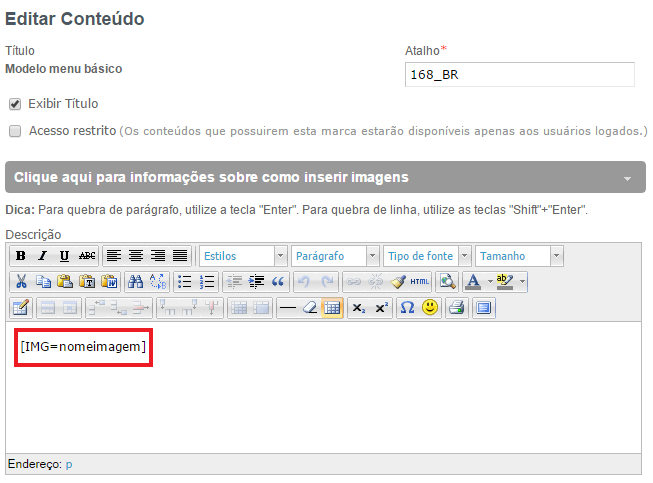
Task: Insert unordered bullet list
Action: (184, 282)
